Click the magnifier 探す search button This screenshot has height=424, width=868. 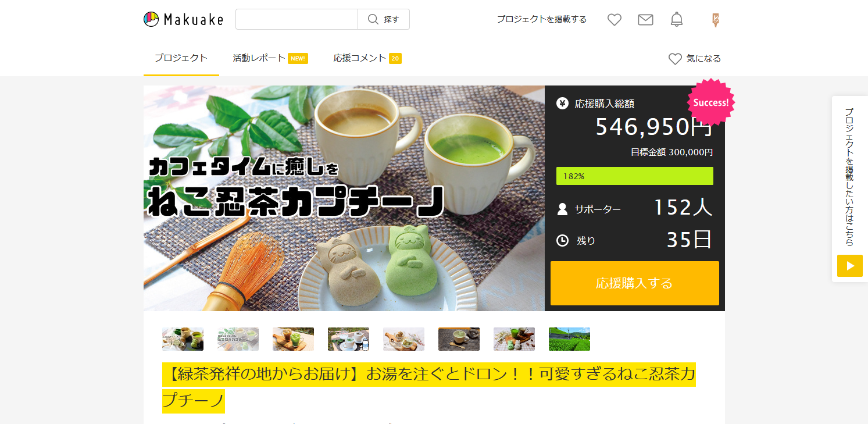point(384,19)
